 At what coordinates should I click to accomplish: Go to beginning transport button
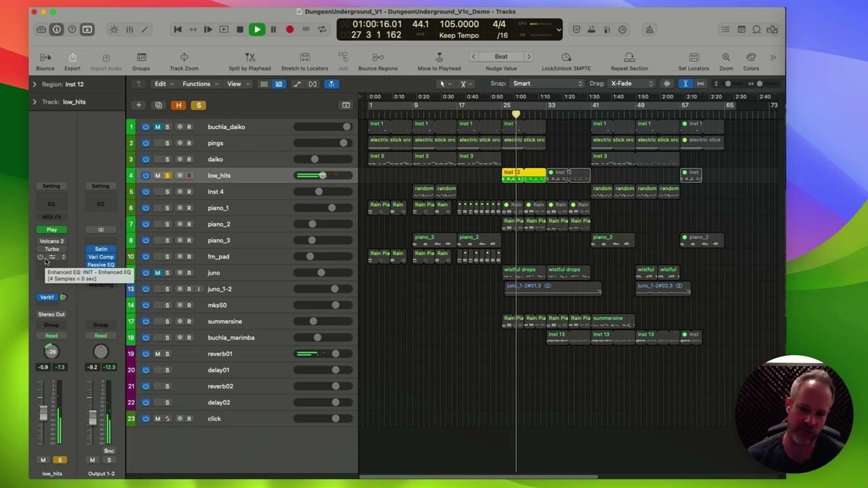(x=178, y=30)
